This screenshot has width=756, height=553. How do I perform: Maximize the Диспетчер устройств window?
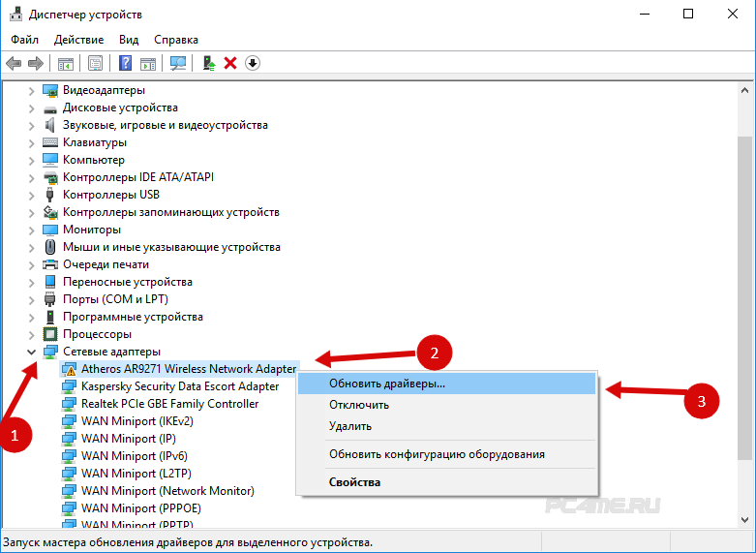tap(688, 14)
